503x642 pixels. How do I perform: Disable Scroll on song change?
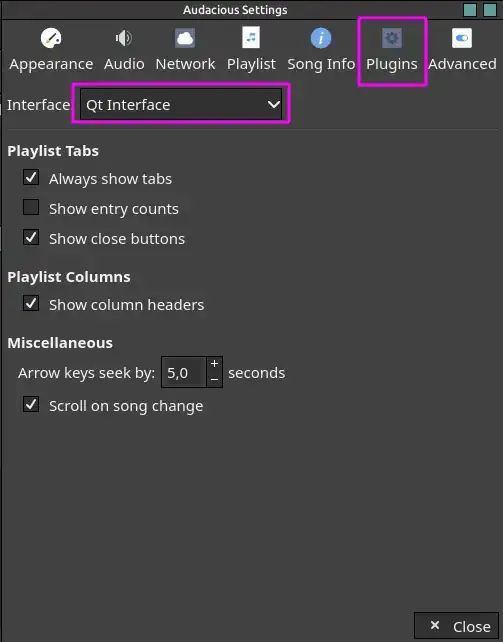(31, 405)
